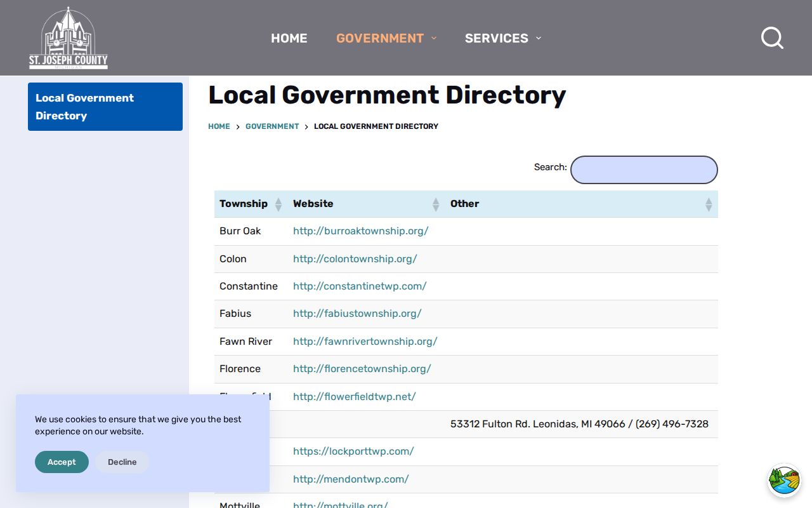Sort table by Other column arrows
This screenshot has width=812, height=508.
coord(709,204)
